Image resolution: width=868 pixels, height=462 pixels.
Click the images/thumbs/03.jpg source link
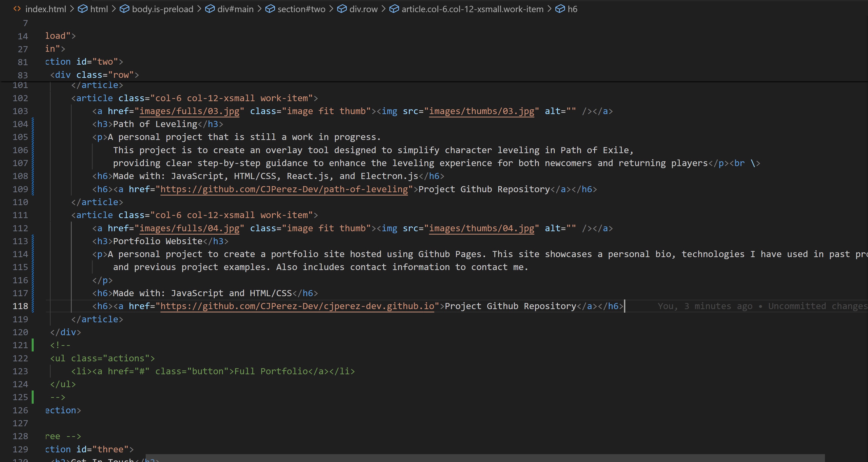click(x=482, y=111)
